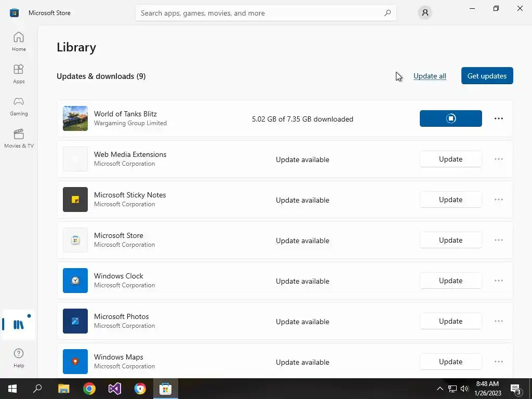Show hidden system tray icons
The width and height of the screenshot is (532, 399).
point(440,389)
